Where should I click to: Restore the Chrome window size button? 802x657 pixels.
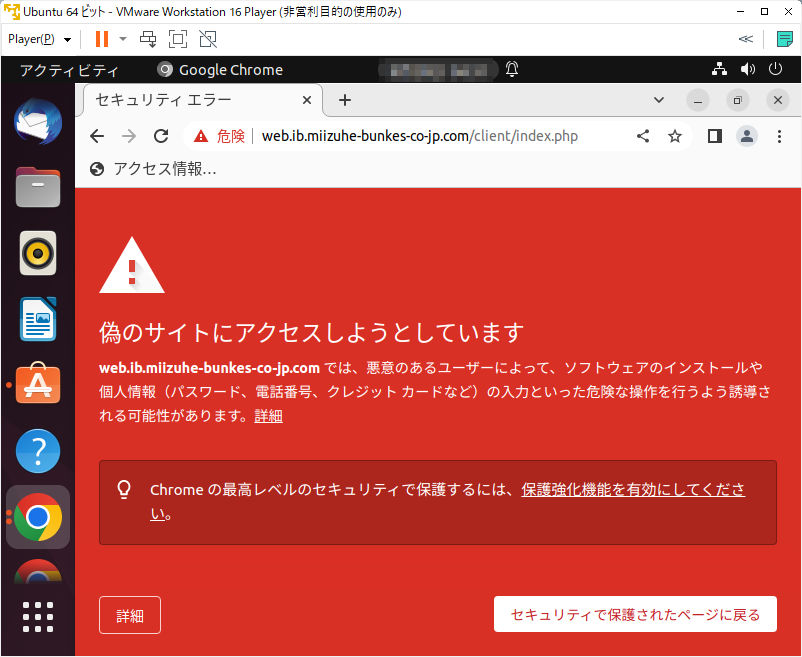click(738, 100)
